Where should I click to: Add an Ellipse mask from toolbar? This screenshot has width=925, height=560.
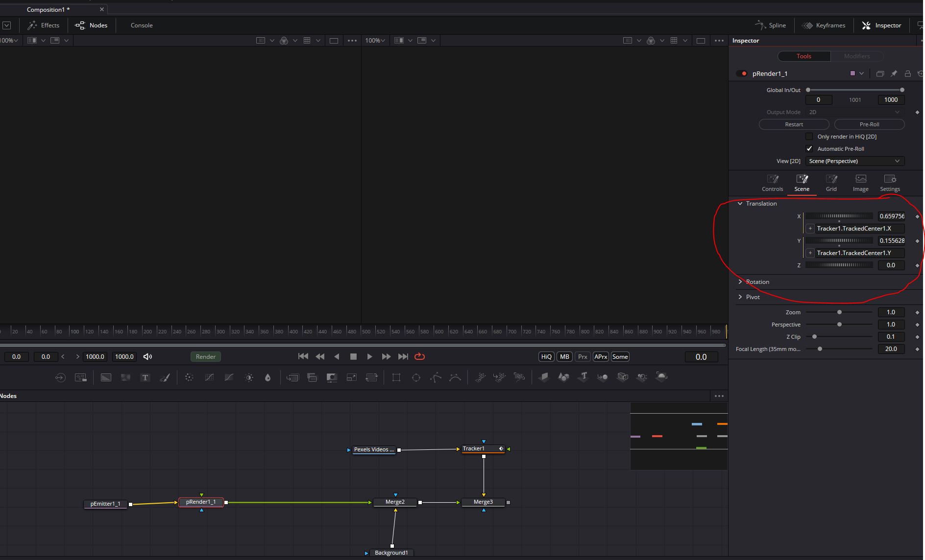coord(416,377)
